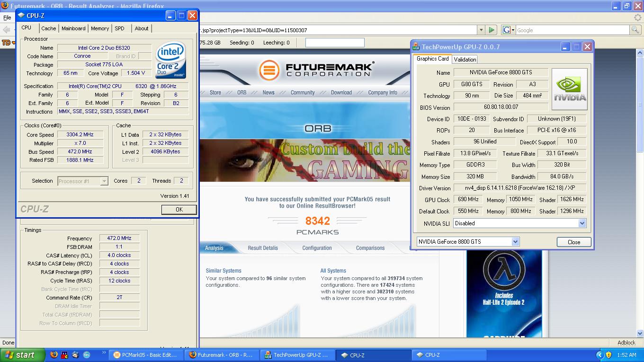This screenshot has width=644, height=362.
Task: Open the ORB link in site navigation
Action: (241, 93)
